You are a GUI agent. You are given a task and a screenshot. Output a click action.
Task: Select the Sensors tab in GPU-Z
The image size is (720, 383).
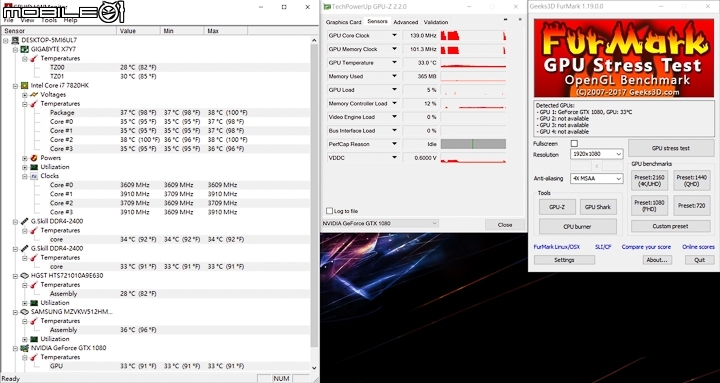[x=377, y=22]
